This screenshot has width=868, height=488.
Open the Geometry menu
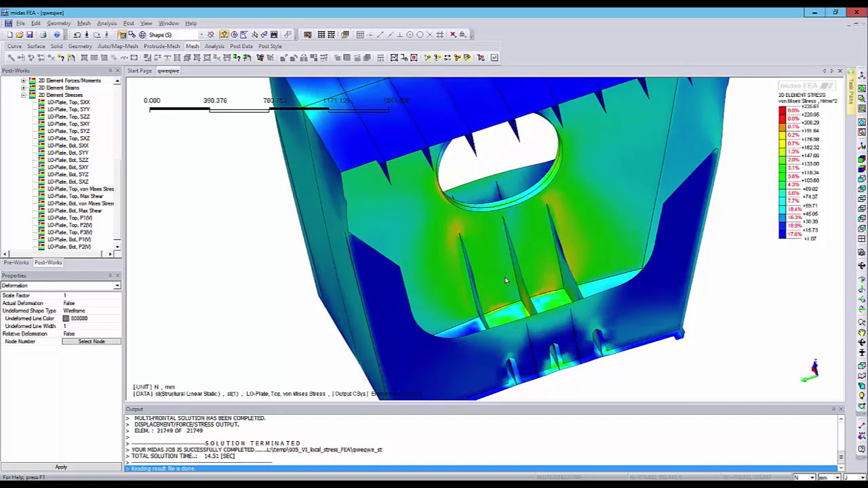point(58,23)
